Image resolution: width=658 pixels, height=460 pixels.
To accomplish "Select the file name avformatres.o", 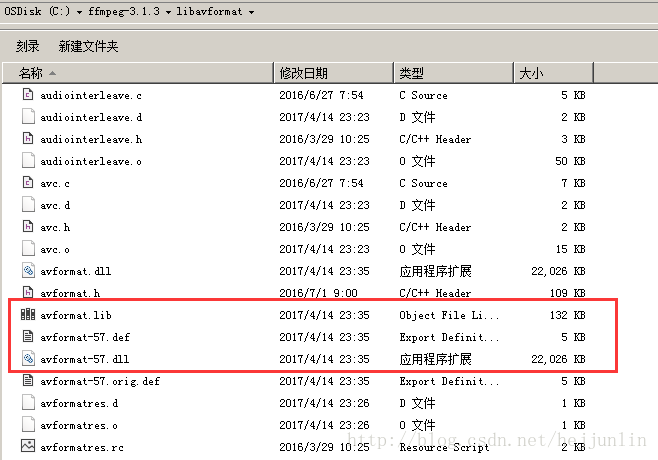I will click(x=79, y=425).
